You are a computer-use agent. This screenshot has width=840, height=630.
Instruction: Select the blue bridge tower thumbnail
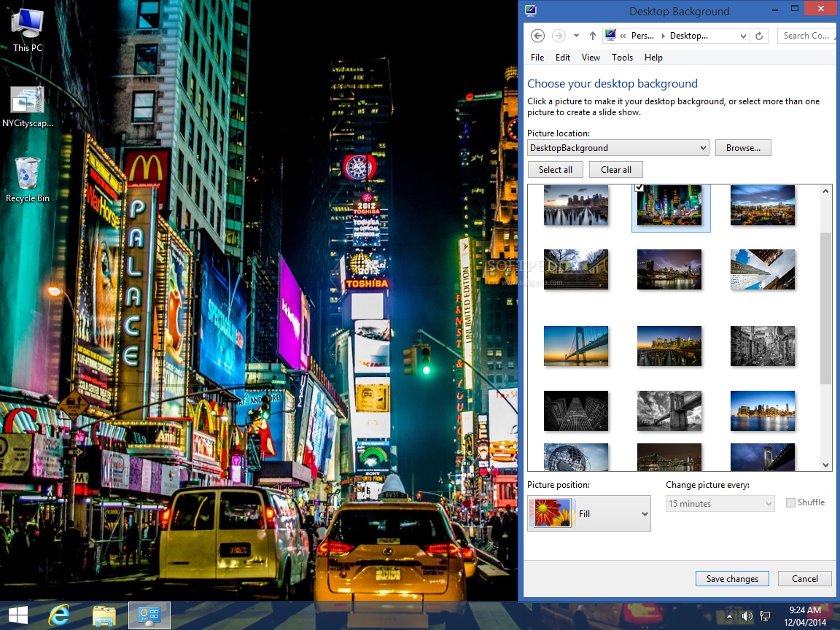coord(762,457)
